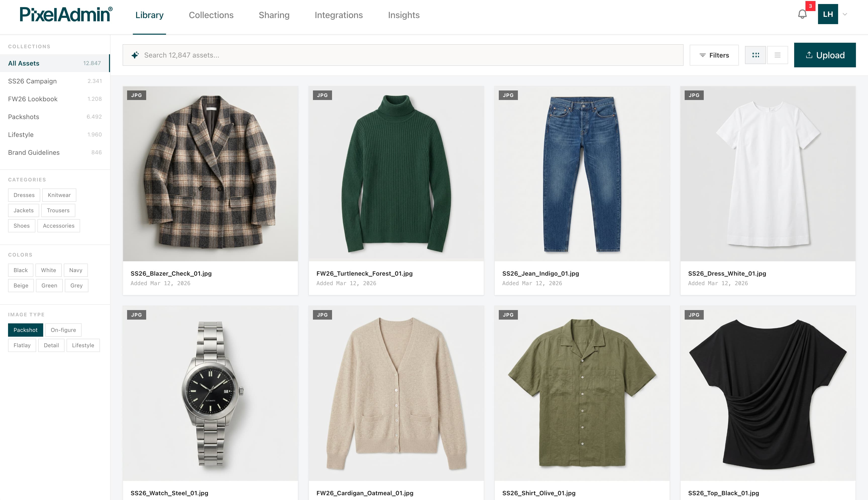Click the Upload button

tap(824, 55)
